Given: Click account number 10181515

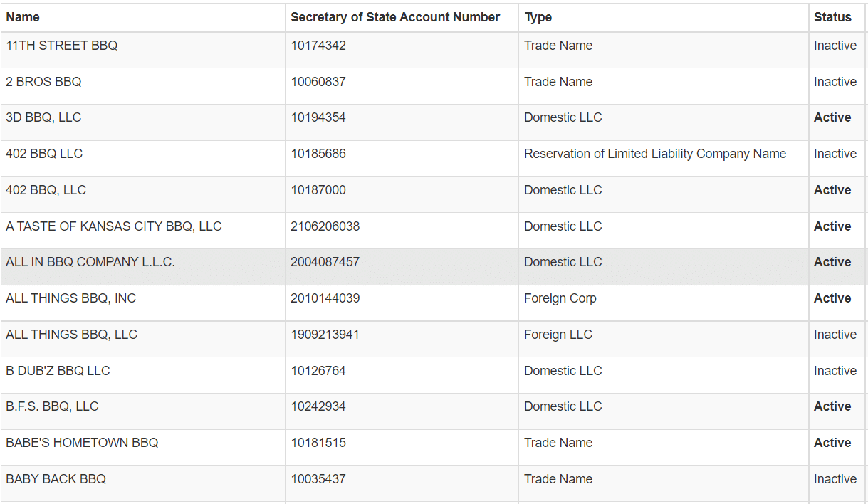Looking at the screenshot, I should click(318, 443).
